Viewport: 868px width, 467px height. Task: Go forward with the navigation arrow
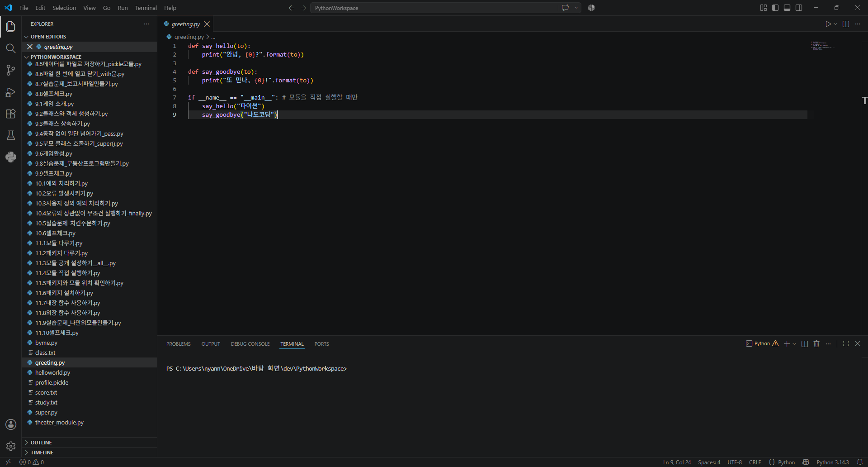tap(303, 8)
